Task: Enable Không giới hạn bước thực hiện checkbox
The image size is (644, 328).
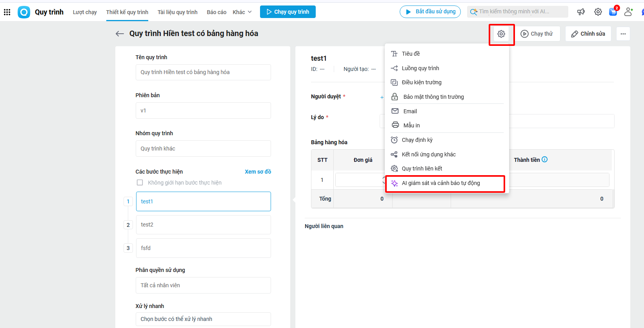Action: (x=140, y=183)
